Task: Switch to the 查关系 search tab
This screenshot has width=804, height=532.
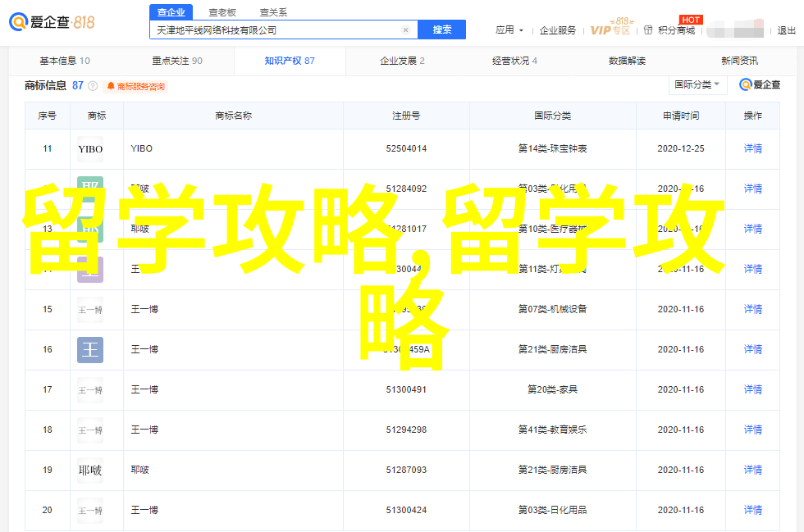Action: click(273, 12)
